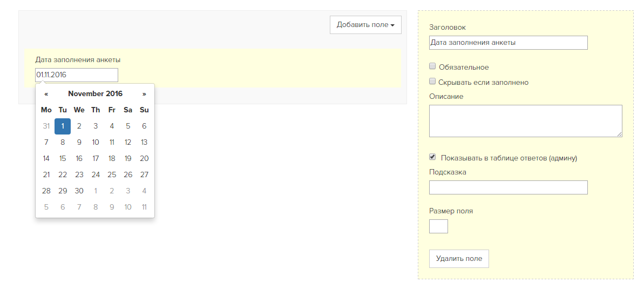Go to previous month with « arrow
The image size is (644, 289).
point(46,94)
